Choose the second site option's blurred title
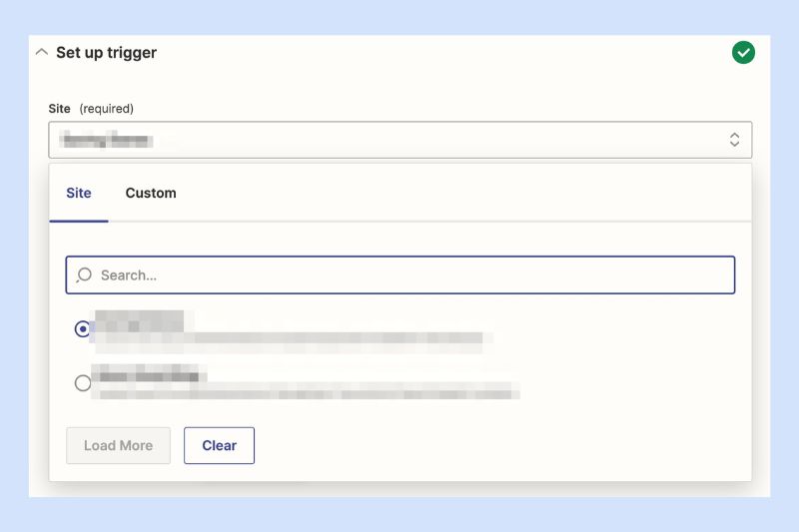This screenshot has height=532, width=799. tap(149, 373)
